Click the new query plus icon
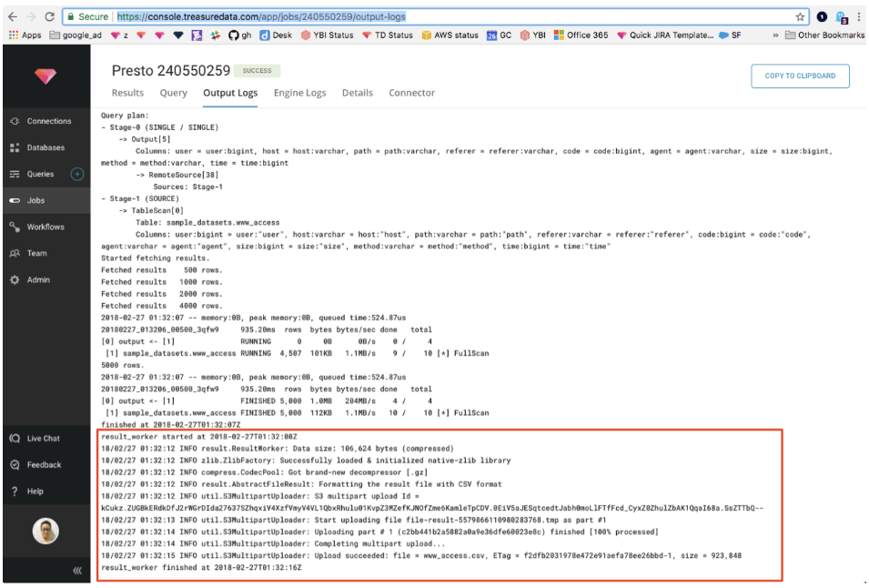 point(77,174)
